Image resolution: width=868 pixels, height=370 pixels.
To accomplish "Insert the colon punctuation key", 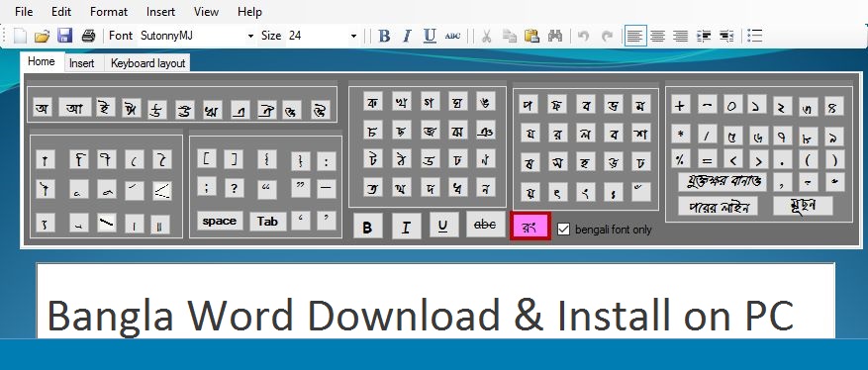I will click(326, 162).
